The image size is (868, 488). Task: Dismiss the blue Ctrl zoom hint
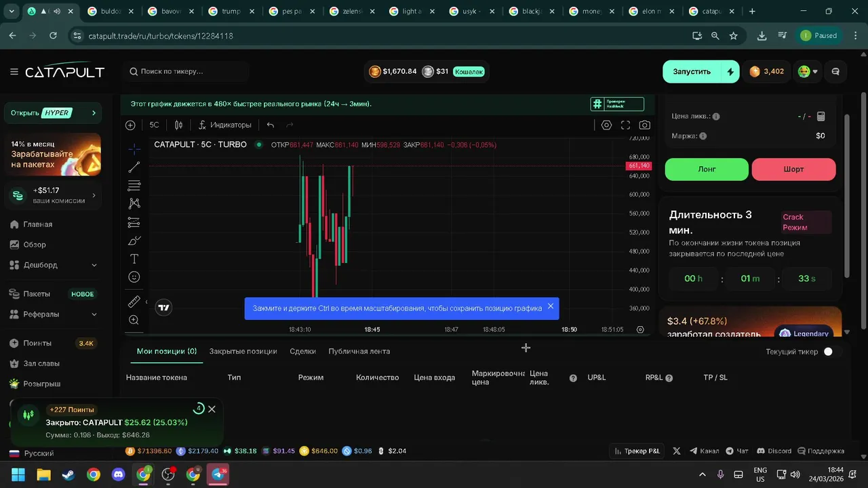click(551, 306)
